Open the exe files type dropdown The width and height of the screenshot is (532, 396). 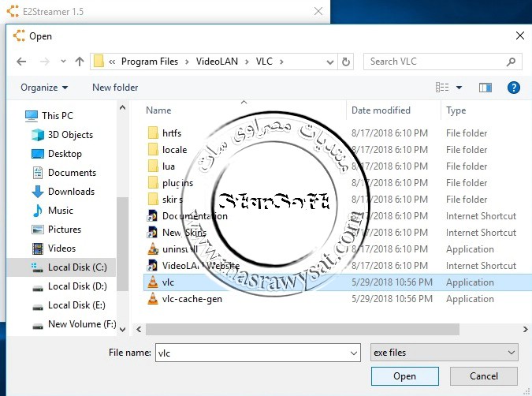[445, 353]
